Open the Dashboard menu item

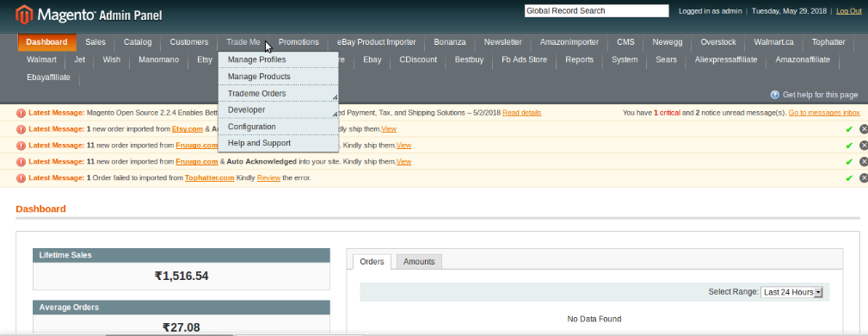(x=47, y=42)
